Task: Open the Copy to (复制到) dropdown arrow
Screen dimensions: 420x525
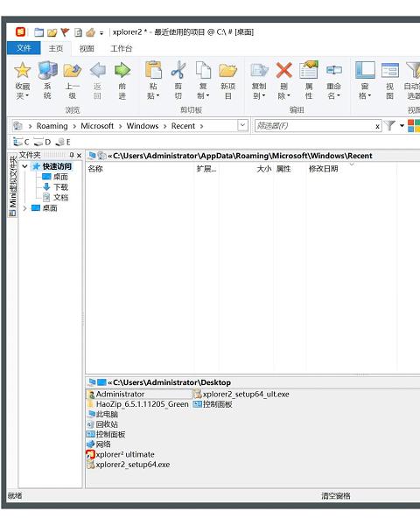Action: tap(263, 95)
